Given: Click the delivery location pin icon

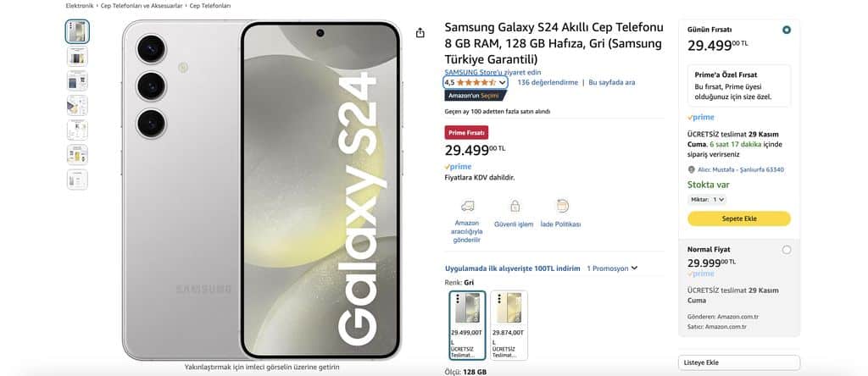Looking at the screenshot, I should [x=691, y=169].
